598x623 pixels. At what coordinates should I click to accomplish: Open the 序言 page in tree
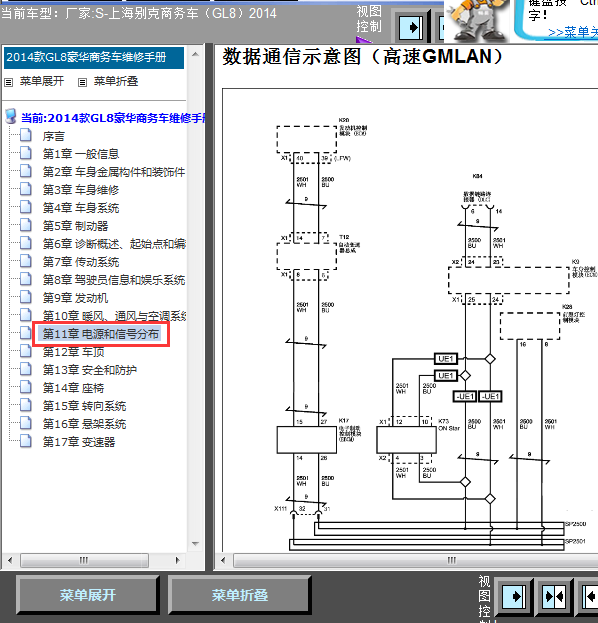pyautogui.click(x=54, y=136)
